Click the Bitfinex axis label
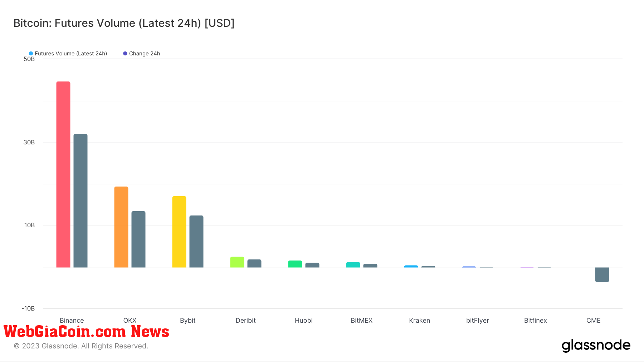 pyautogui.click(x=536, y=321)
